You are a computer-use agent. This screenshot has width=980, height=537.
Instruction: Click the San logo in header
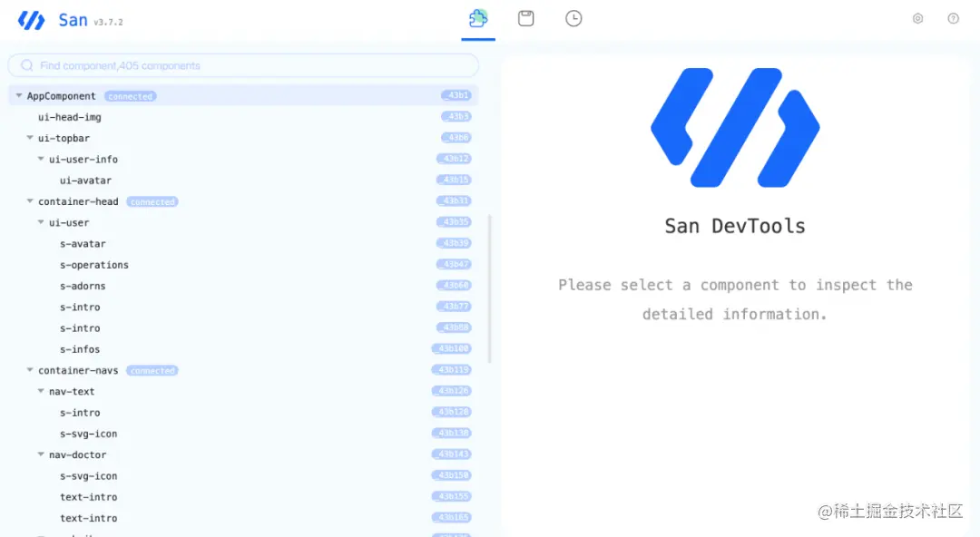pos(31,20)
